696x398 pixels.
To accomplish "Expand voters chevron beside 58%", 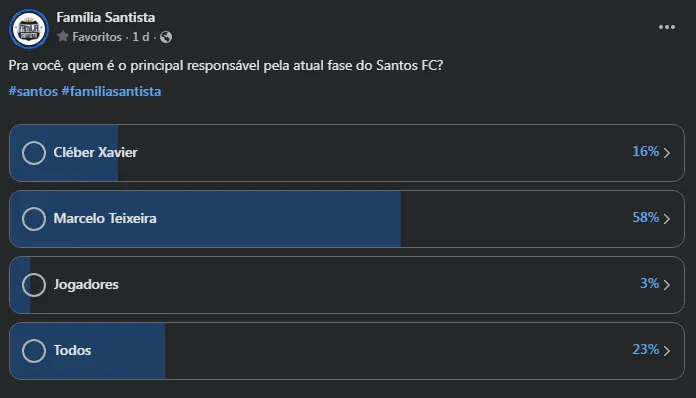I will point(667,219).
